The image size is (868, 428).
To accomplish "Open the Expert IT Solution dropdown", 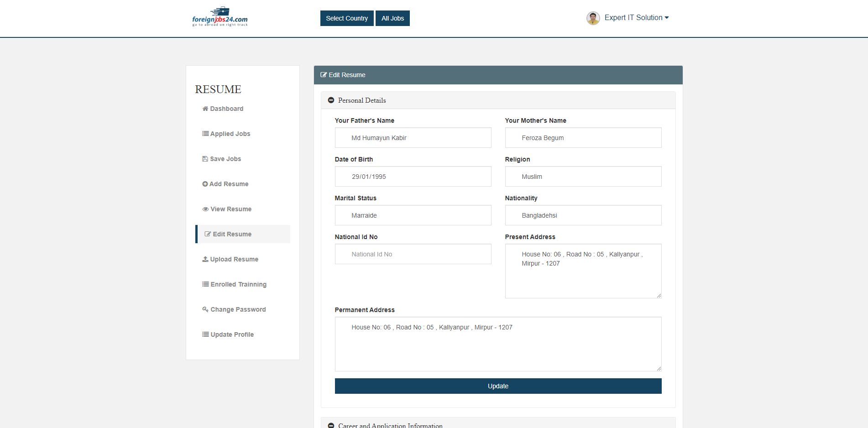I will tap(636, 18).
